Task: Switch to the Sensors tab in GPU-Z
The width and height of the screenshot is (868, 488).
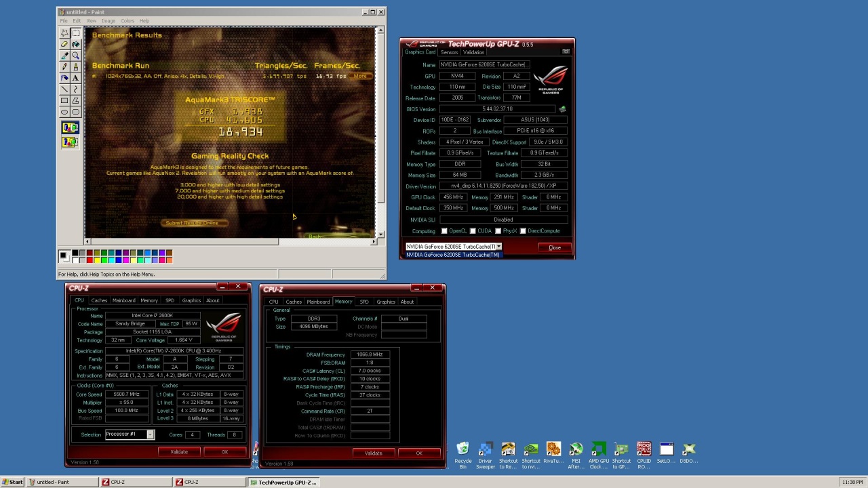Action: pyautogui.click(x=449, y=52)
